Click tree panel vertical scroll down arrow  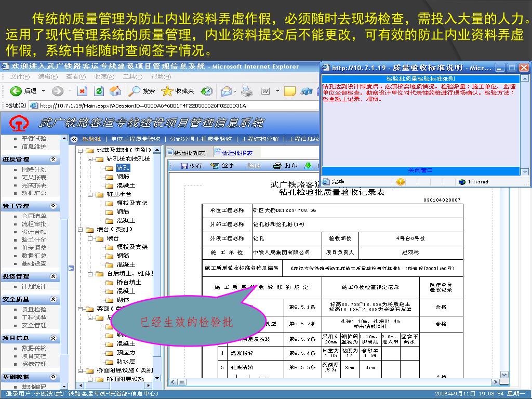tap(157, 378)
